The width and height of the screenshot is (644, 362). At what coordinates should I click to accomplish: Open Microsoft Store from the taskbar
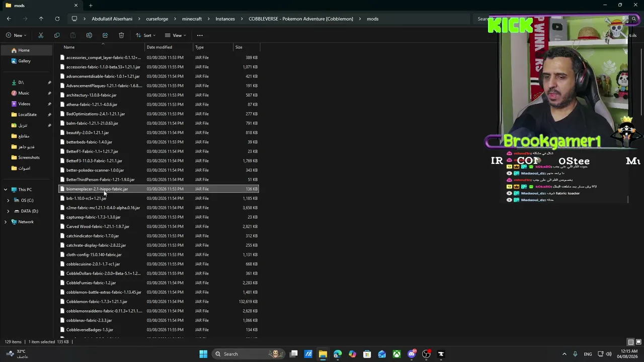[367, 354]
